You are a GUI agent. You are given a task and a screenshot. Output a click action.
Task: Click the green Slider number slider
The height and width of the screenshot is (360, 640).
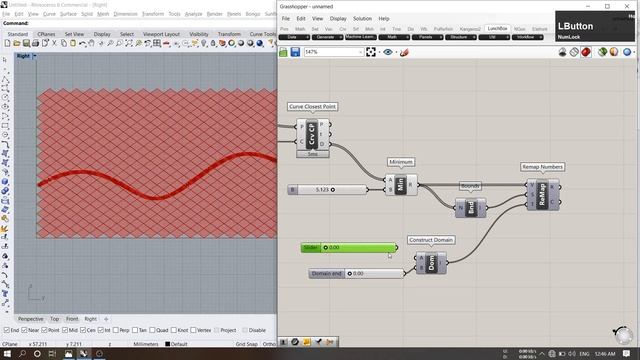tap(349, 247)
